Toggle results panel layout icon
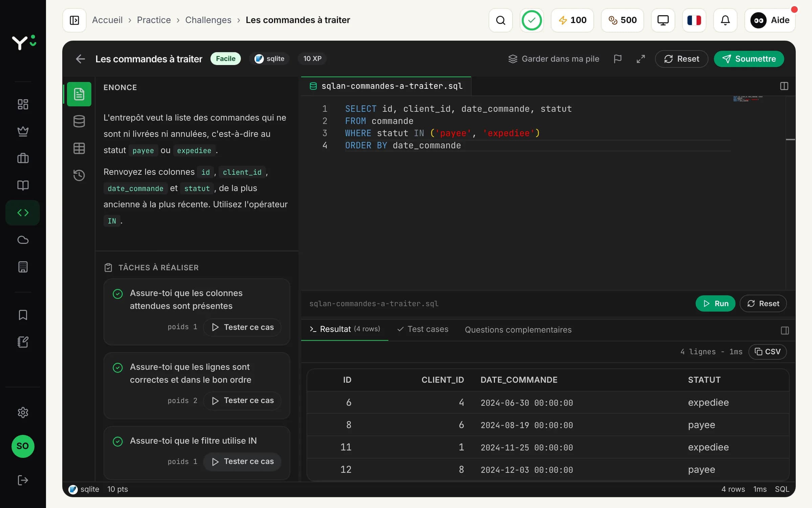812x508 pixels. [785, 331]
